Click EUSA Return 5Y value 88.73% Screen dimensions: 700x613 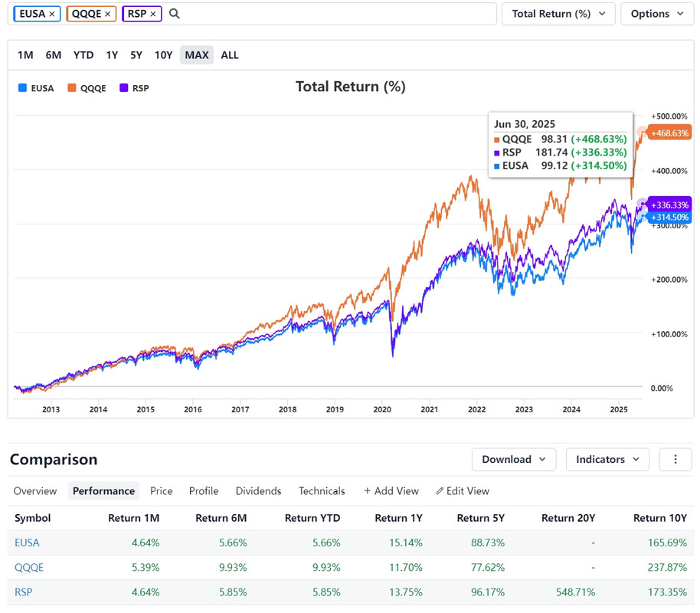[488, 543]
